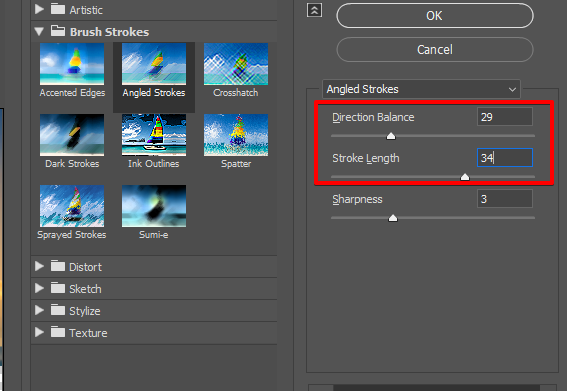Choose the Sprayed Strokes filter thumbnail
This screenshot has width=567, height=391.
(72, 206)
